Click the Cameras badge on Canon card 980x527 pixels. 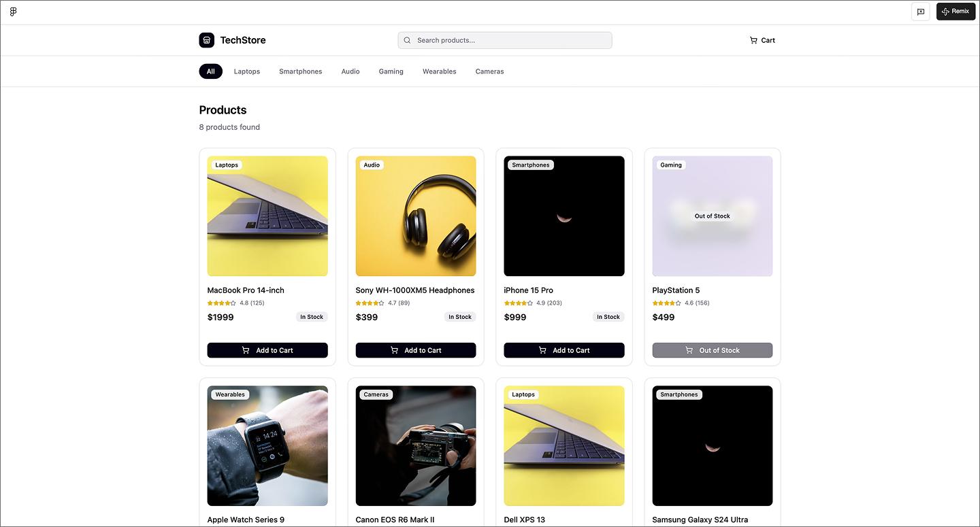(376, 395)
